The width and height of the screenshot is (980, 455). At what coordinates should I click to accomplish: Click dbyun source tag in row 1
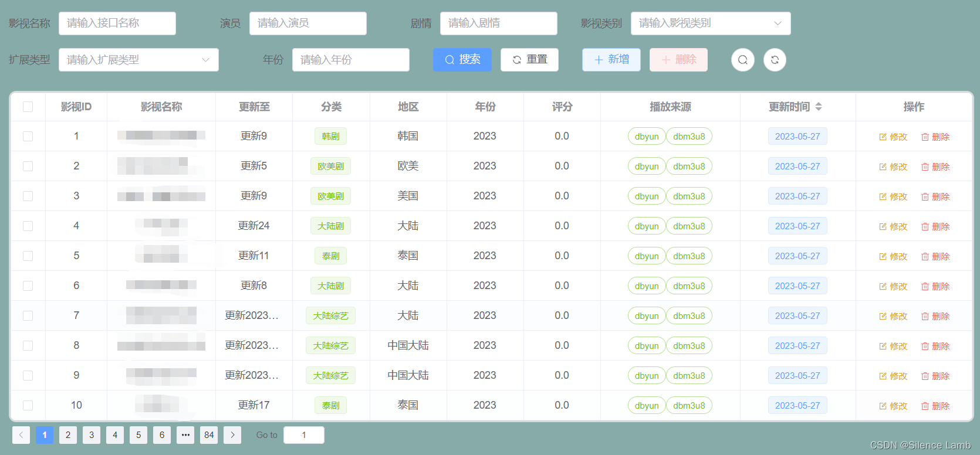647,136
